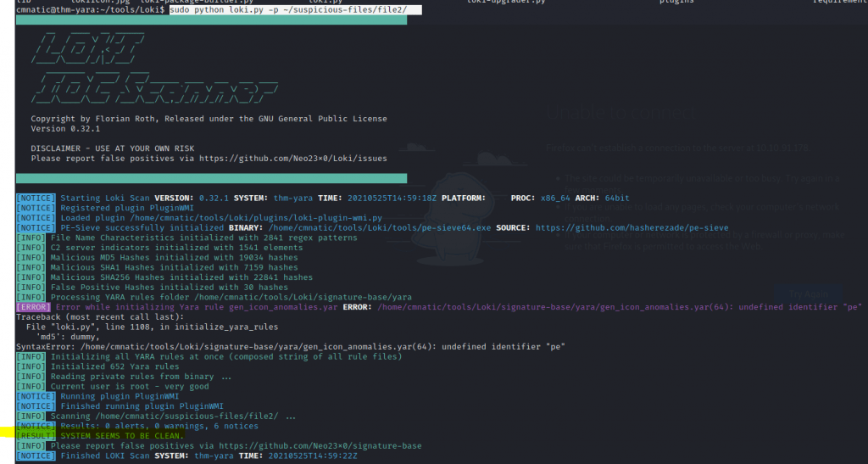
Task: Click the purple [ERROR] tag
Action: click(33, 307)
